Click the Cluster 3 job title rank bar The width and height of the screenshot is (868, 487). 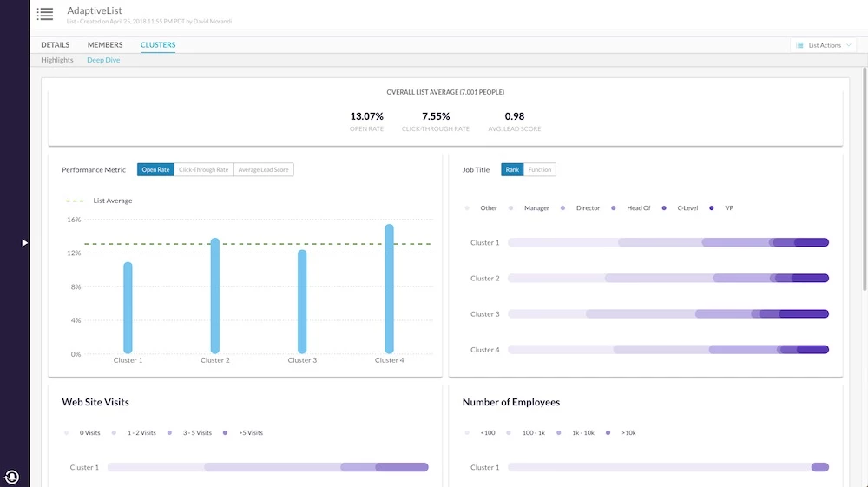668,313
